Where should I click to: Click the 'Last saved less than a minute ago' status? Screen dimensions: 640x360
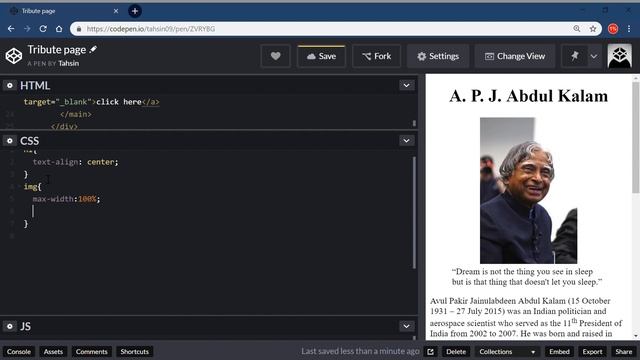[360, 351]
